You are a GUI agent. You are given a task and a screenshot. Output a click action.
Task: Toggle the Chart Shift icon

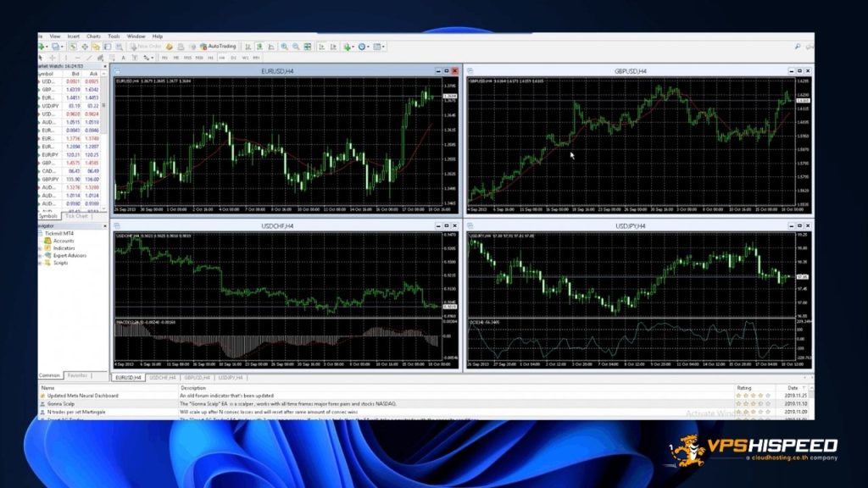[333, 47]
